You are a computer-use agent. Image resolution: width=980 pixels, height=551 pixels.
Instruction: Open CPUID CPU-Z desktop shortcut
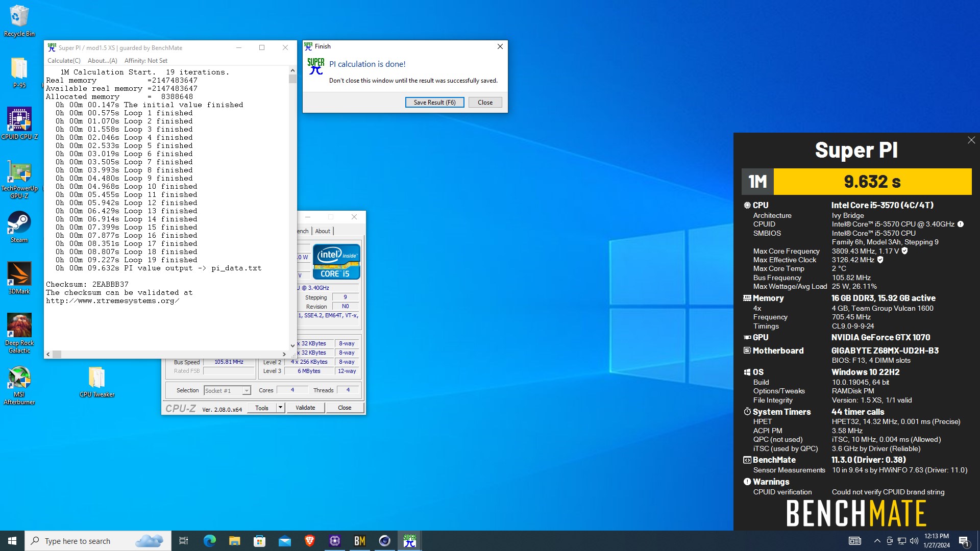pos(19,123)
